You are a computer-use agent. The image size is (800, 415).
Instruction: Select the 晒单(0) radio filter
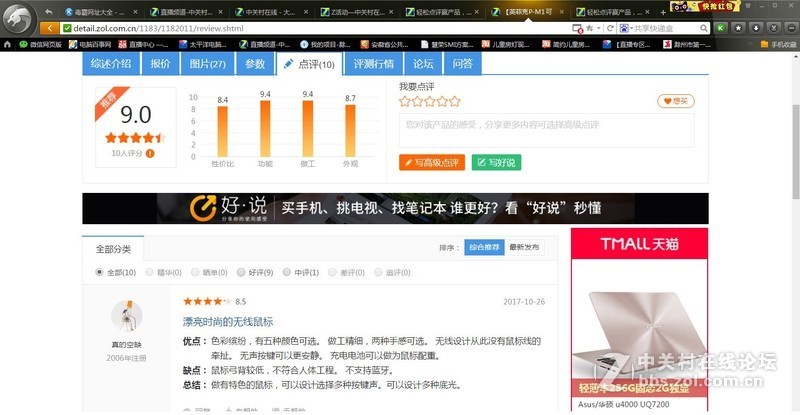195,272
